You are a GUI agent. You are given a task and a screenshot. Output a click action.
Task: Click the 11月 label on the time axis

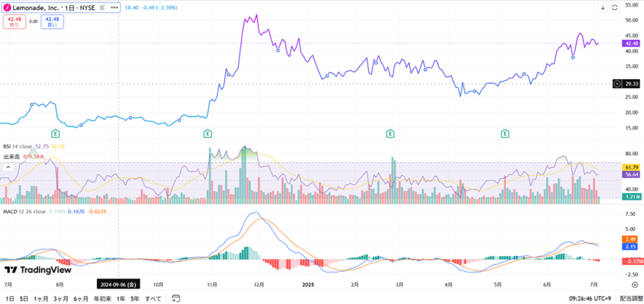(x=212, y=284)
